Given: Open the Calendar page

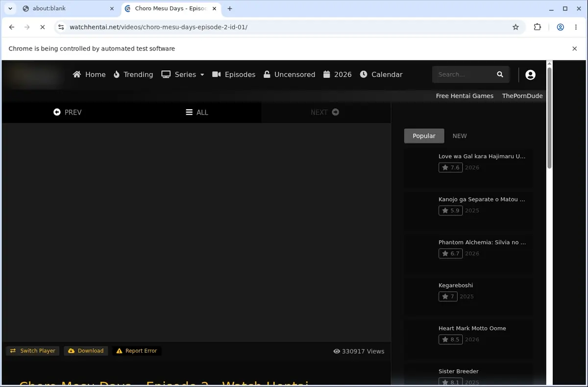Looking at the screenshot, I should tap(381, 74).
